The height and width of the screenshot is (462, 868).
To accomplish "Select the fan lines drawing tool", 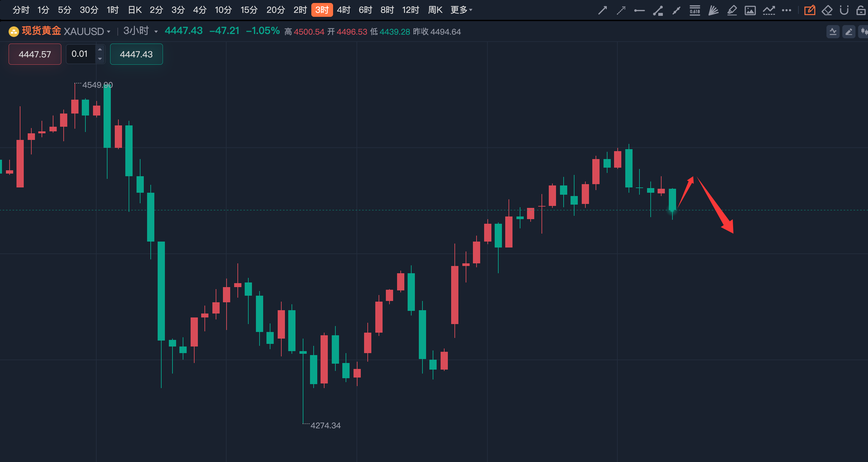I will [x=713, y=10].
